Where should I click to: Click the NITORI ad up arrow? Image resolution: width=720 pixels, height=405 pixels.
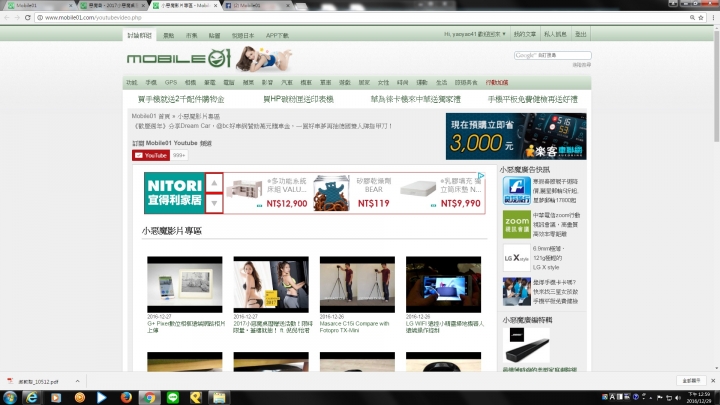214,183
